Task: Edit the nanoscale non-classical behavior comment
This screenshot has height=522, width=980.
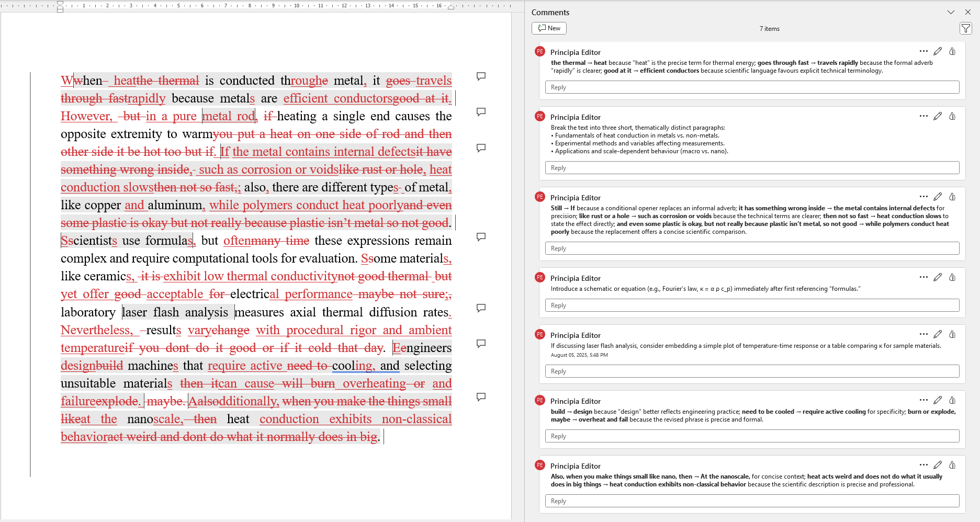Action: pos(938,465)
